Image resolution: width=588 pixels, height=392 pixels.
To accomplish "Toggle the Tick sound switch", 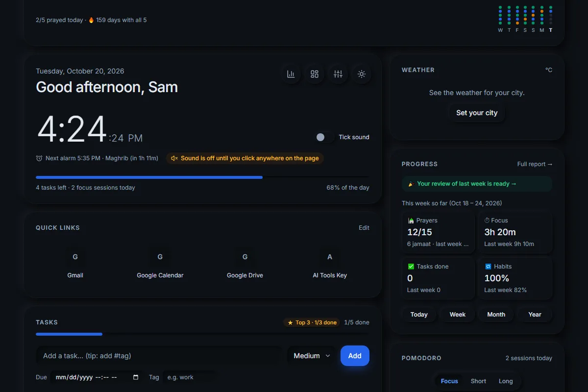I will (x=324, y=137).
